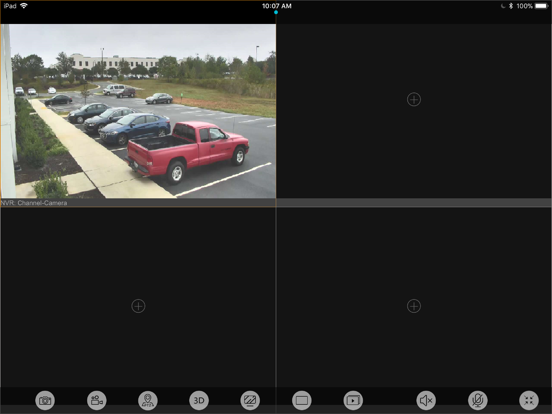
Task: Toggle the muted microphone talk icon
Action: 478,400
